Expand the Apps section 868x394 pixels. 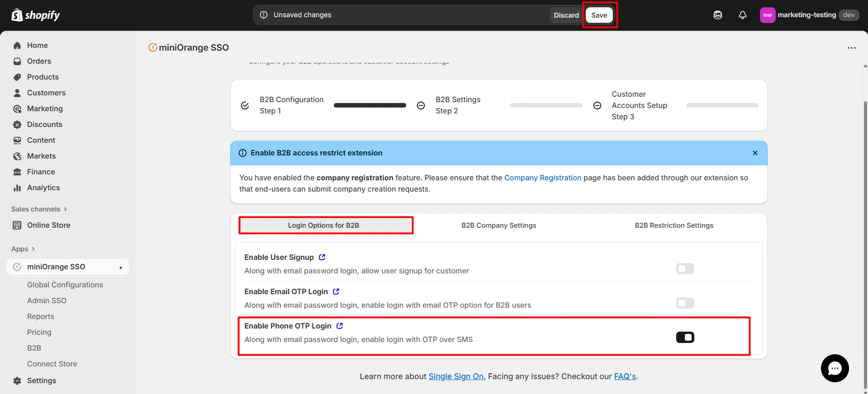[23, 249]
